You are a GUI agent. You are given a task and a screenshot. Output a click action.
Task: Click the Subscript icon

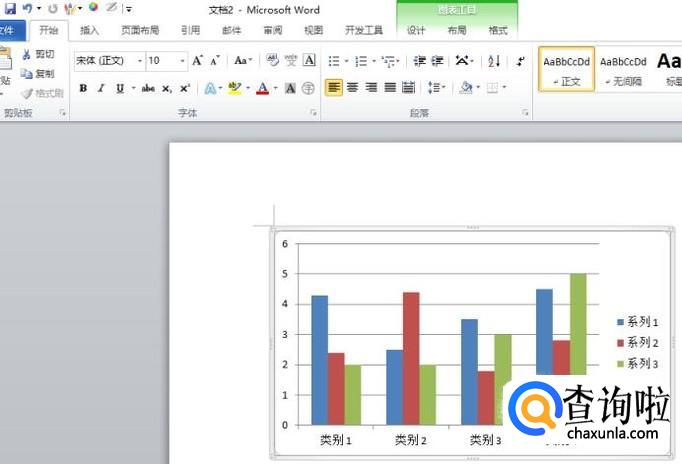pyautogui.click(x=167, y=89)
